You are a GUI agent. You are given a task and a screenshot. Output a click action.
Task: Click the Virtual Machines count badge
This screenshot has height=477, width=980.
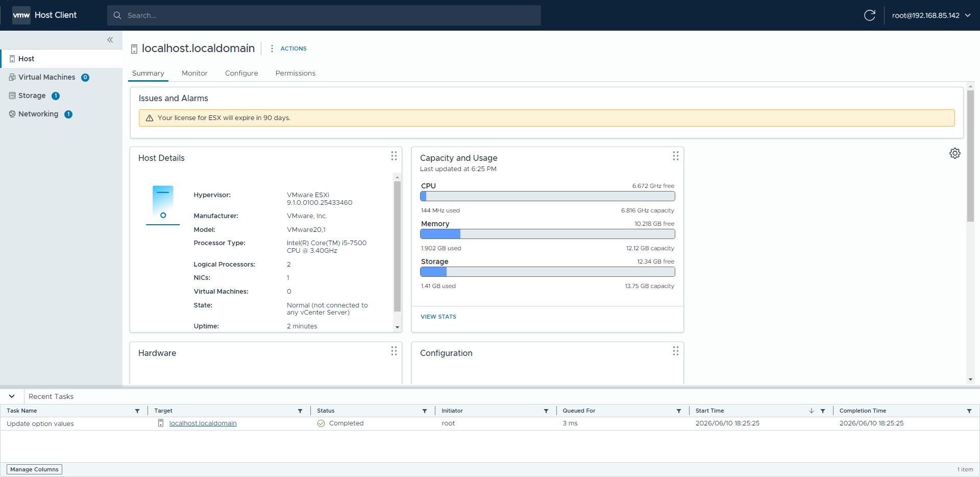coord(85,78)
